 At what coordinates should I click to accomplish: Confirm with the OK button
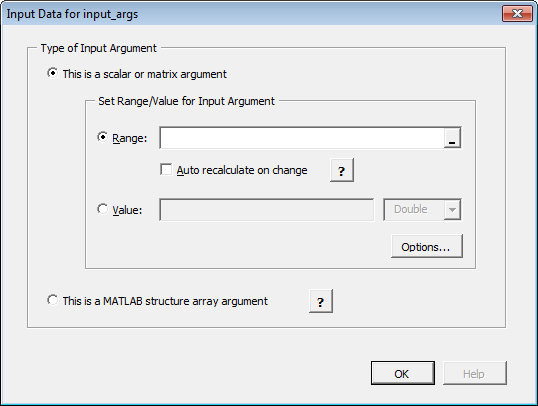tap(403, 373)
